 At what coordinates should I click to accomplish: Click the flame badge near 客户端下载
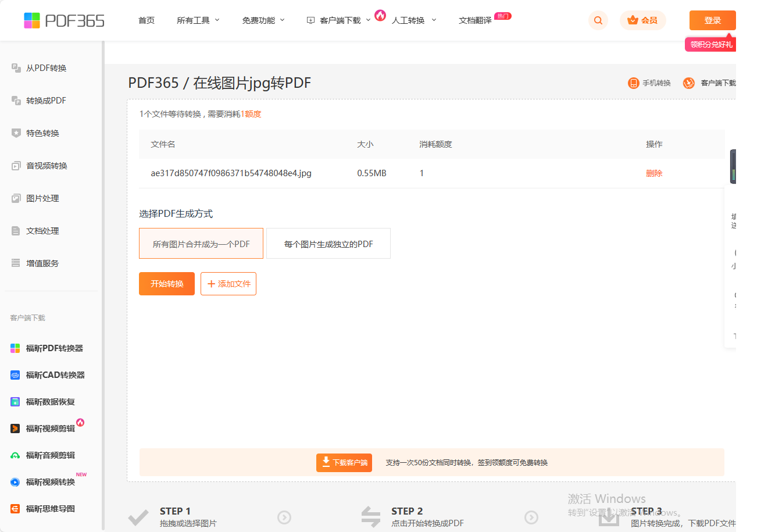380,15
